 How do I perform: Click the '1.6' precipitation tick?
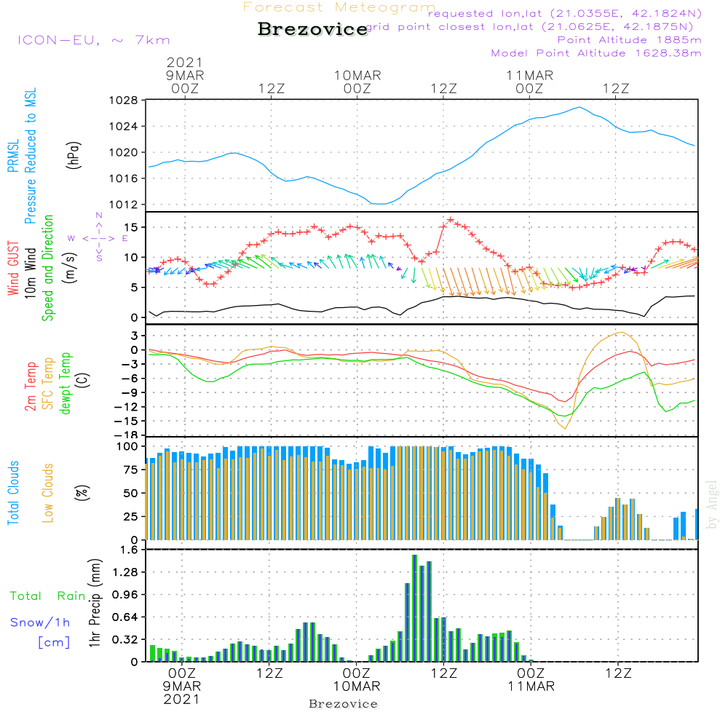point(129,550)
